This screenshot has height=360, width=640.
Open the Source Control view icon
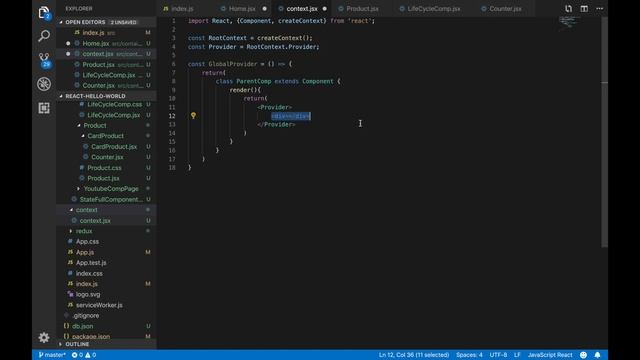click(x=44, y=60)
